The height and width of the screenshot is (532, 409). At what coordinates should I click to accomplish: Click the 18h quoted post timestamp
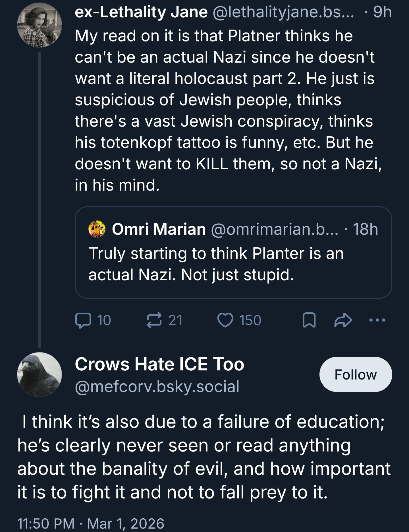point(366,229)
